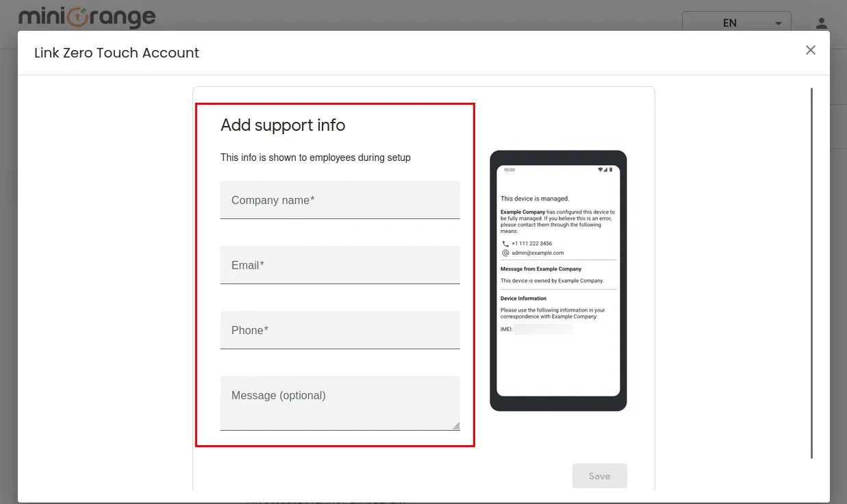
Task: Collapse the EN selector by clicking its arrow
Action: (778, 23)
